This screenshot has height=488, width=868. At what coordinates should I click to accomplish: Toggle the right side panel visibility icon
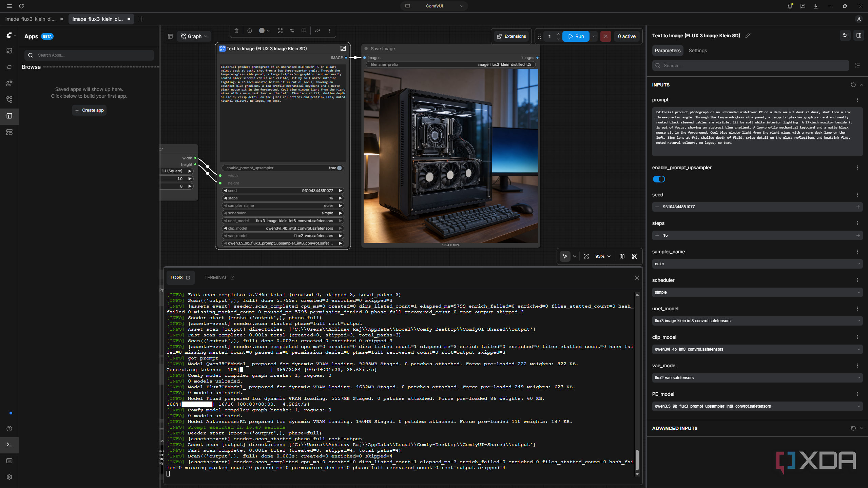(x=859, y=35)
